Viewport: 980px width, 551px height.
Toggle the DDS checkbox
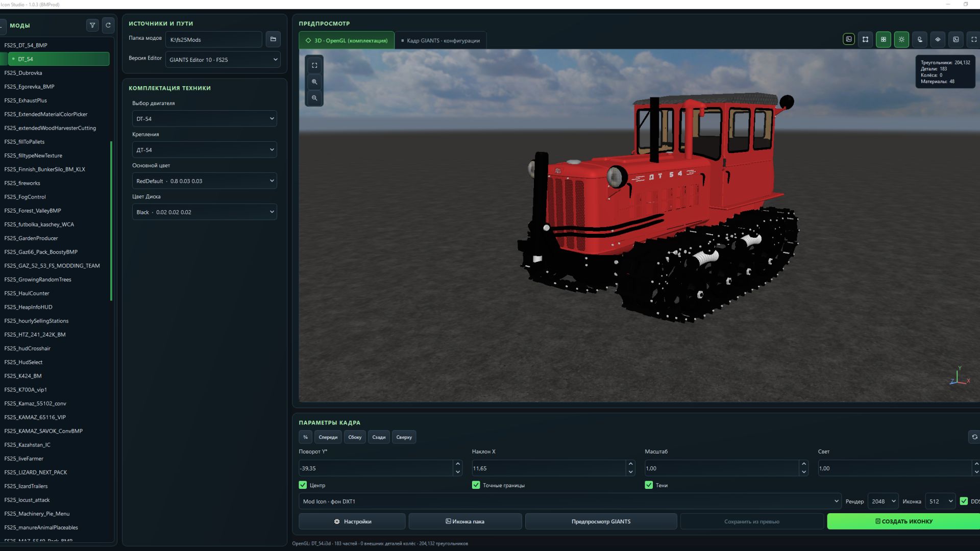[x=964, y=501]
